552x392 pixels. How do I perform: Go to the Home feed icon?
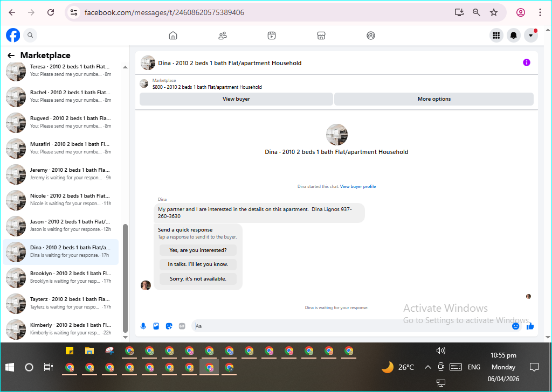click(x=173, y=36)
